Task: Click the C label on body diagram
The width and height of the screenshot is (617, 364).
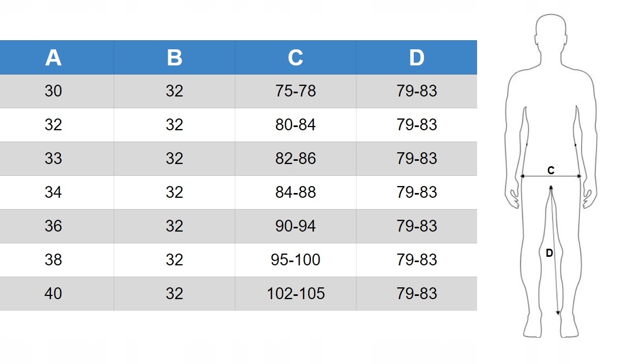Action: click(551, 170)
